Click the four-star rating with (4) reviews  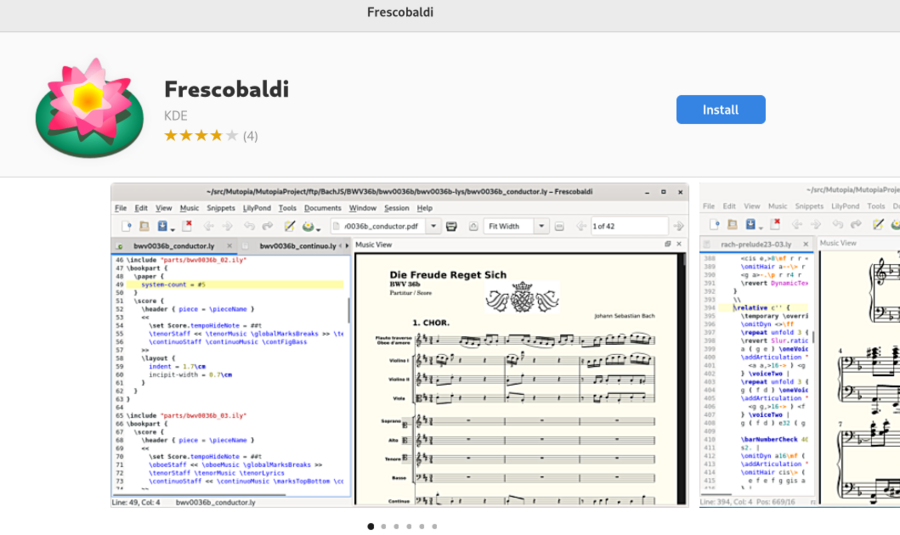210,135
